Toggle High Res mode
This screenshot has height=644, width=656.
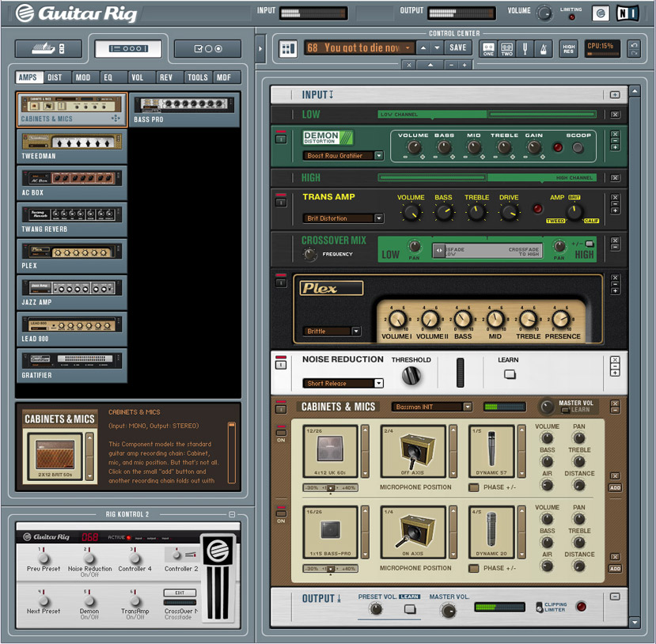click(x=568, y=48)
